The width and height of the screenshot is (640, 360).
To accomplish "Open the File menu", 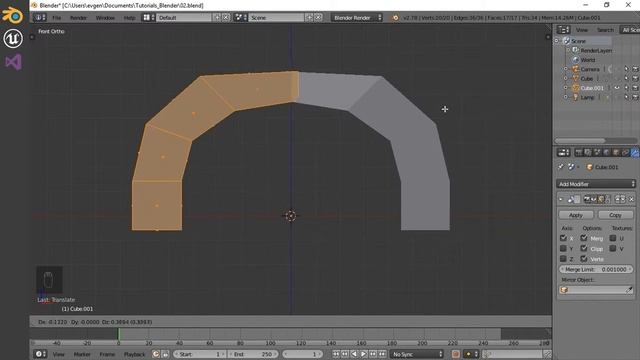I will point(56,18).
